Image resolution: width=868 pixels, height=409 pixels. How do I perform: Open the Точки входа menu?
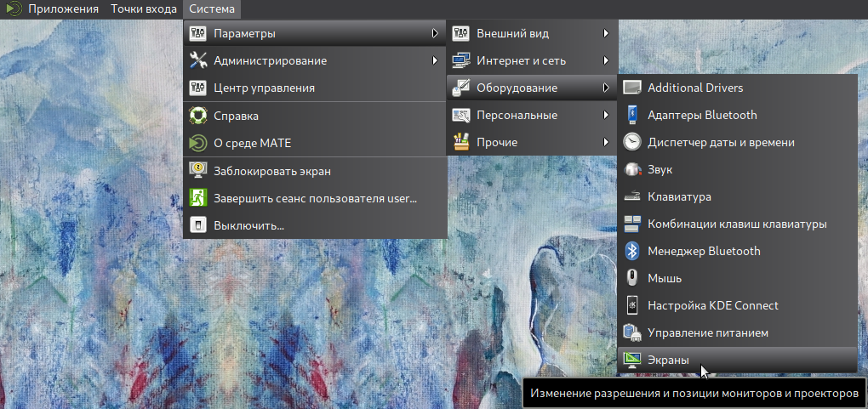point(143,9)
